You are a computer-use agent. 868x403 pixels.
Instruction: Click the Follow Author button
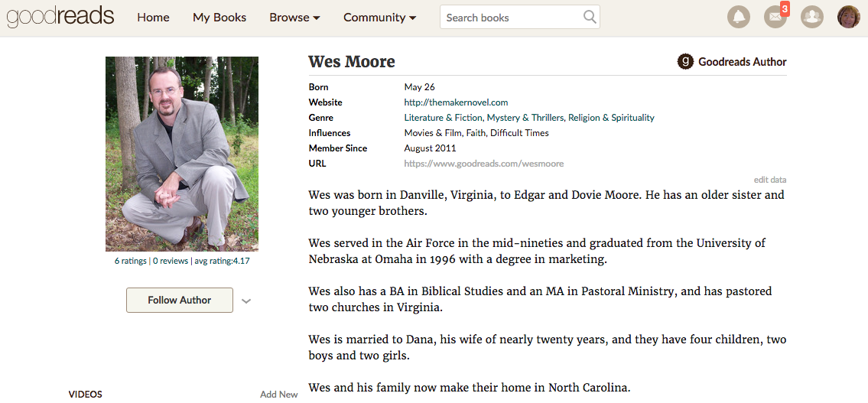pyautogui.click(x=180, y=300)
